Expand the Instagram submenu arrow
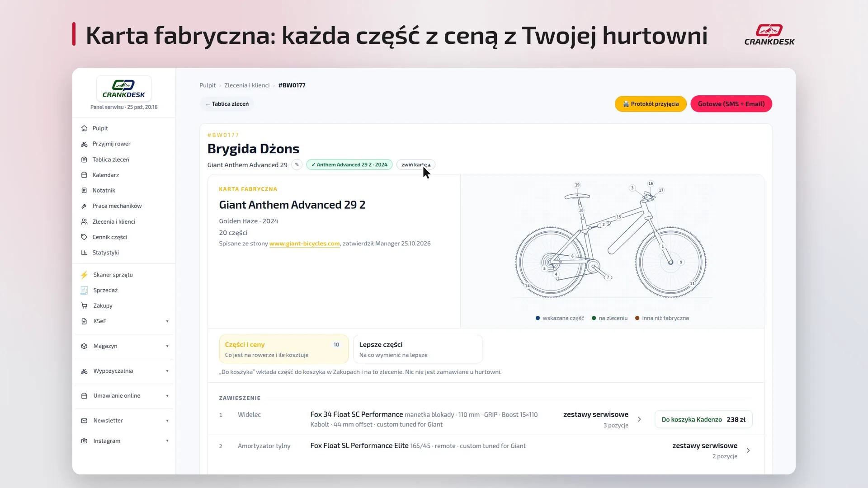868x488 pixels. click(167, 441)
